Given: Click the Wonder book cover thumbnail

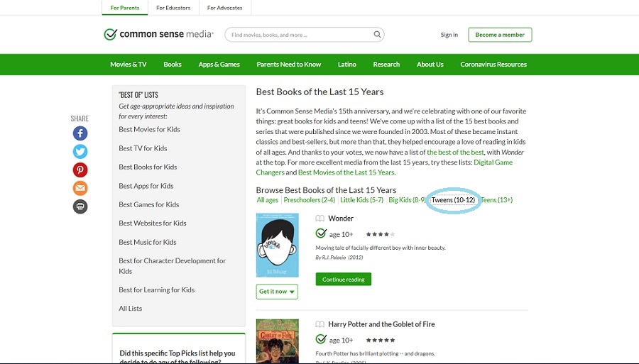Looking at the screenshot, I should 278,245.
